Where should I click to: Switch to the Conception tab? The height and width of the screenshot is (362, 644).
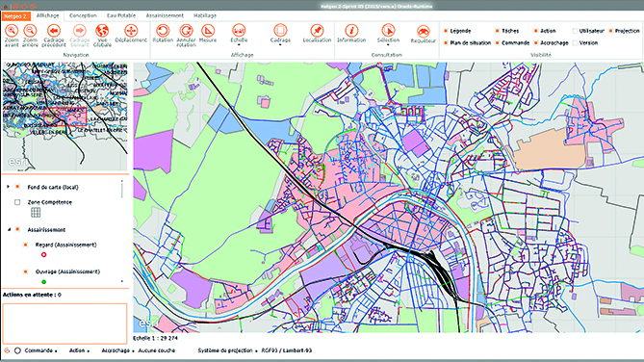pyautogui.click(x=83, y=15)
